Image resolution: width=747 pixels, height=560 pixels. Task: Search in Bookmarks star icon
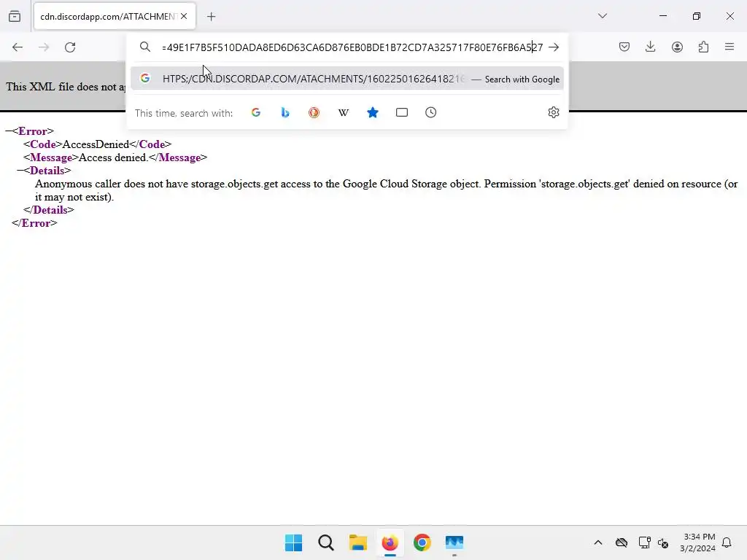tap(373, 112)
